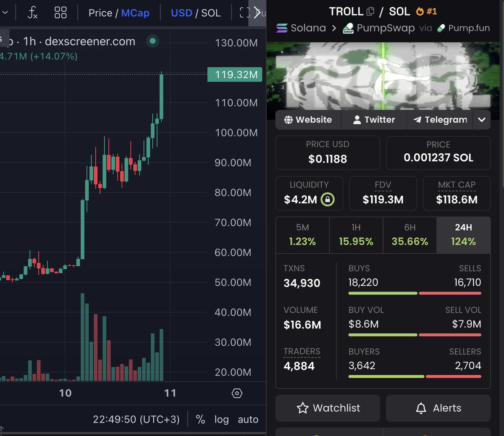Open chart settings hexagon icon
The height and width of the screenshot is (436, 504).
237,393
